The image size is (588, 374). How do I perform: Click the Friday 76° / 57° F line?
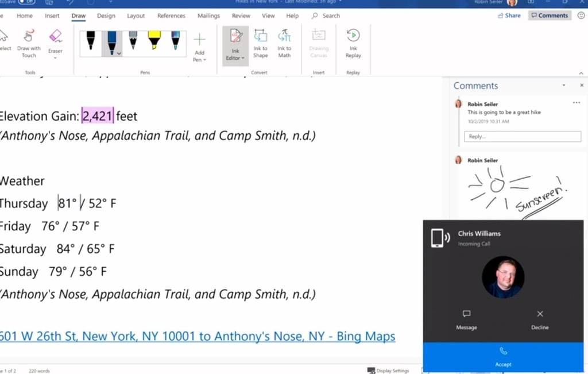(x=49, y=226)
